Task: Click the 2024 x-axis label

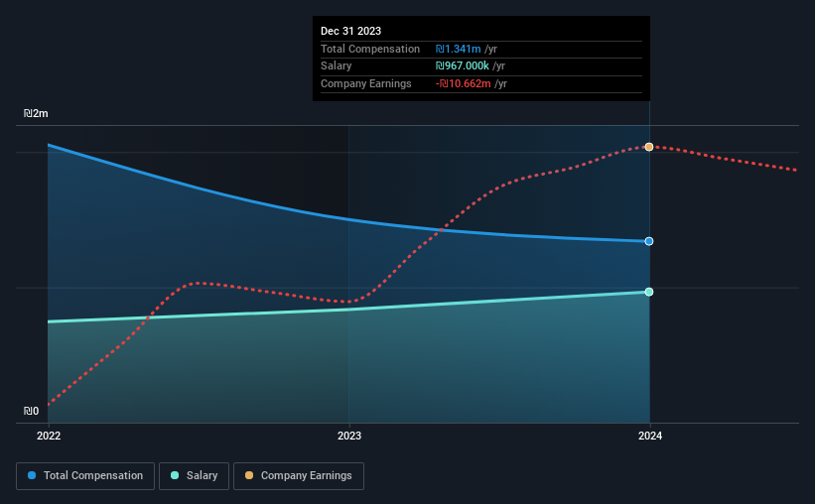Action: 650,436
